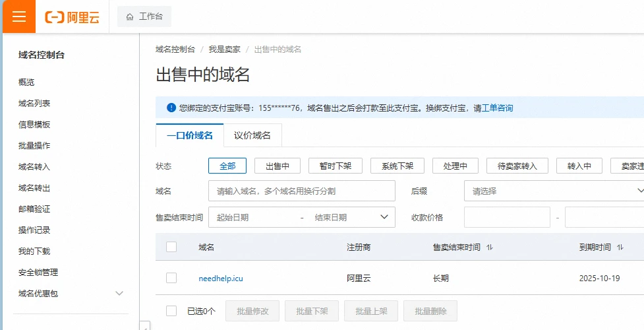
Task: Filter status by 出售中
Action: tap(278, 166)
